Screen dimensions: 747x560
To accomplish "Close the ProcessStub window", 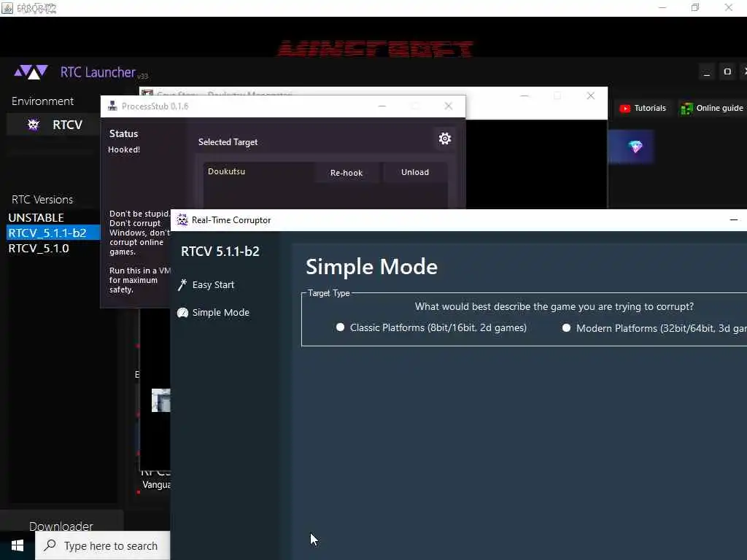I will 449,106.
